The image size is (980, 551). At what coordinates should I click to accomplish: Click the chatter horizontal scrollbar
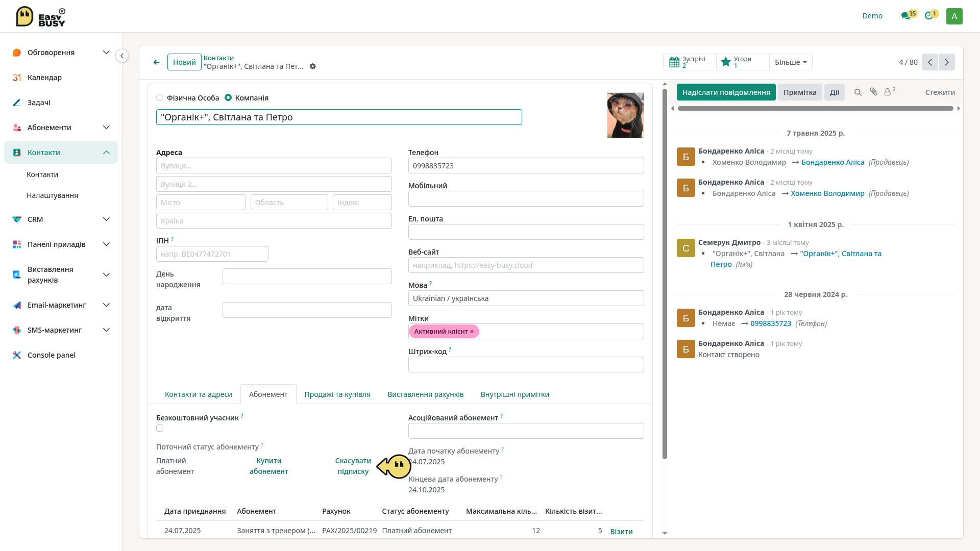(815, 108)
